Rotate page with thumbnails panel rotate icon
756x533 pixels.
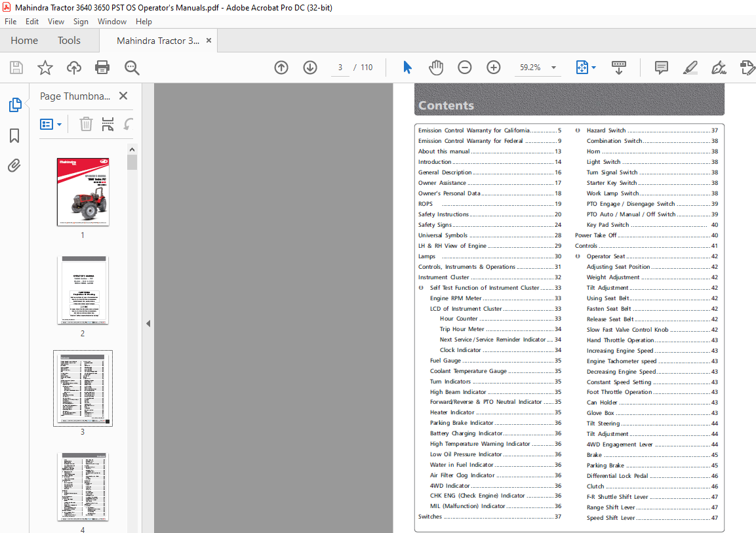[129, 125]
